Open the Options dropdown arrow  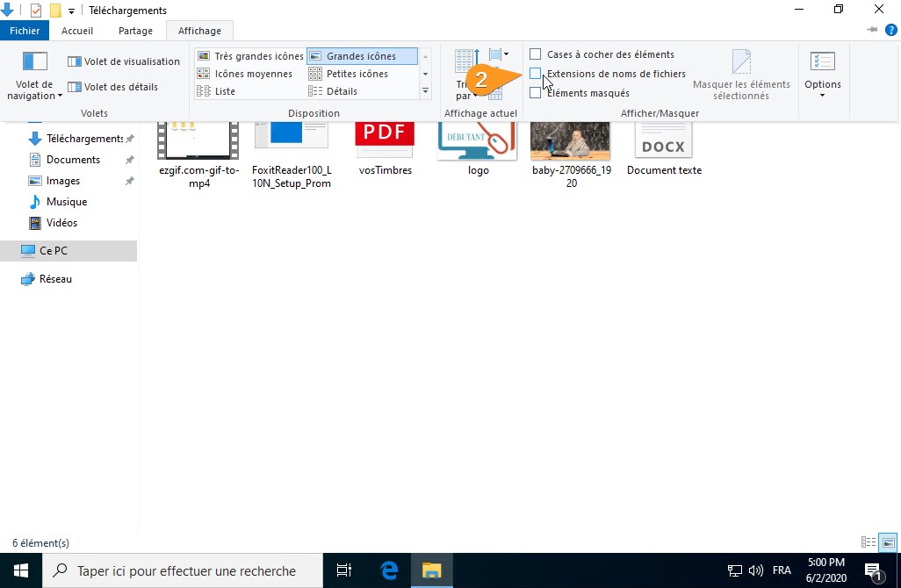822,96
